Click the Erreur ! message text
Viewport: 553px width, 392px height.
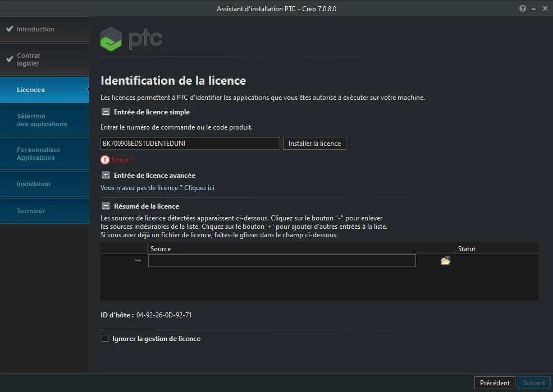pyautogui.click(x=122, y=159)
